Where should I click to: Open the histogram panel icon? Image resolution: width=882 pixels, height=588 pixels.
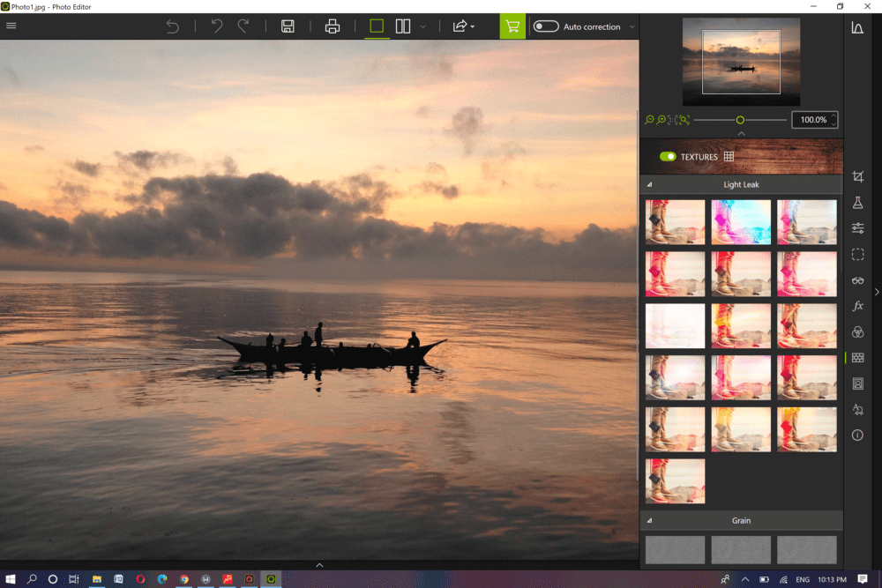click(x=857, y=27)
